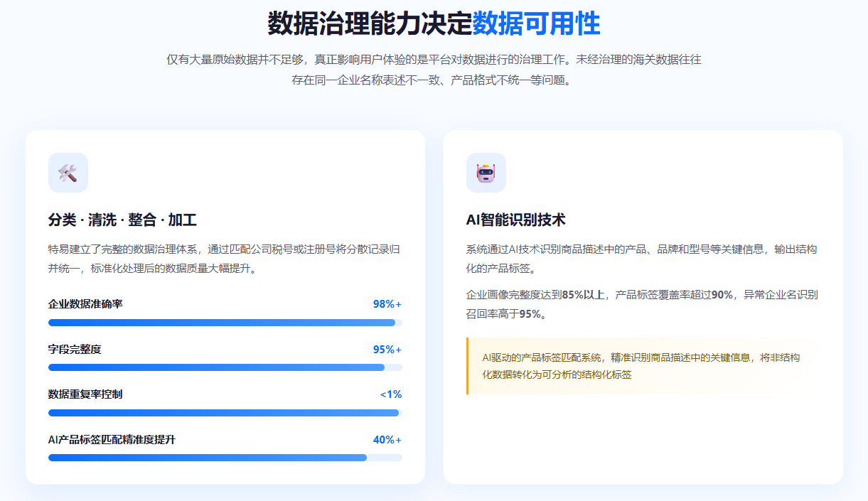Click the <1% value label

[x=391, y=394]
